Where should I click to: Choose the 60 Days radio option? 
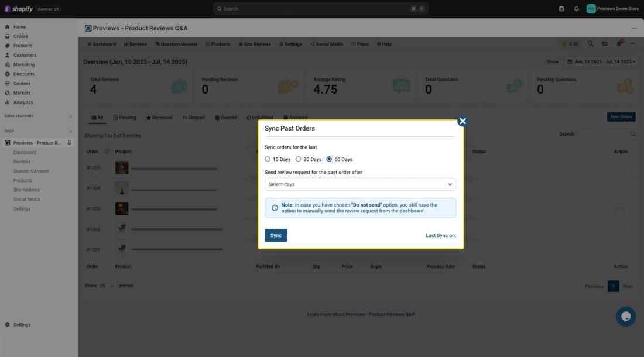(329, 159)
